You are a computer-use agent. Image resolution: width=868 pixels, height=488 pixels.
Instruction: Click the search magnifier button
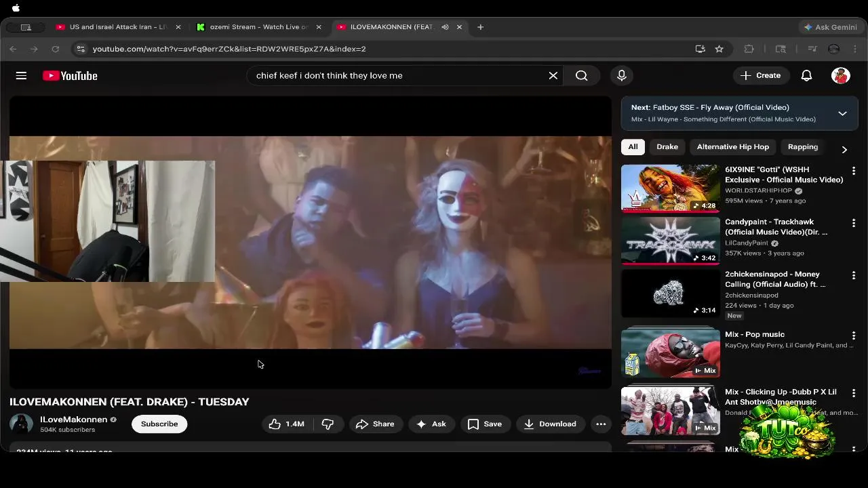pyautogui.click(x=582, y=75)
